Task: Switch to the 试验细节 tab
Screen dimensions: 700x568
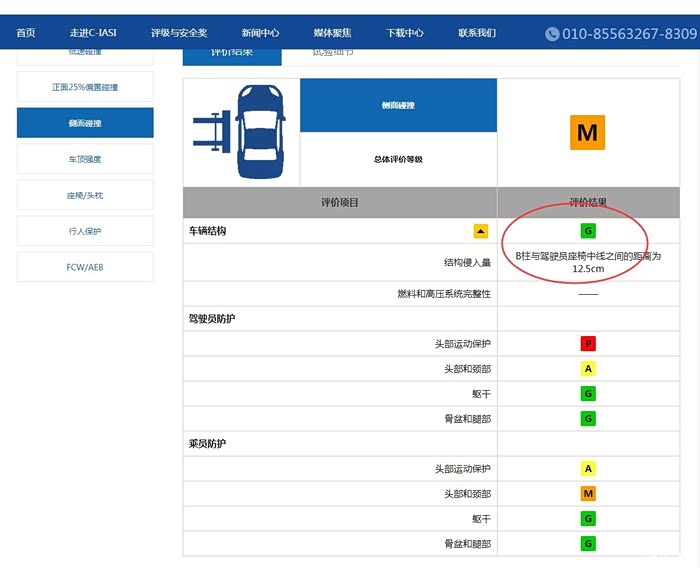Action: (332, 52)
